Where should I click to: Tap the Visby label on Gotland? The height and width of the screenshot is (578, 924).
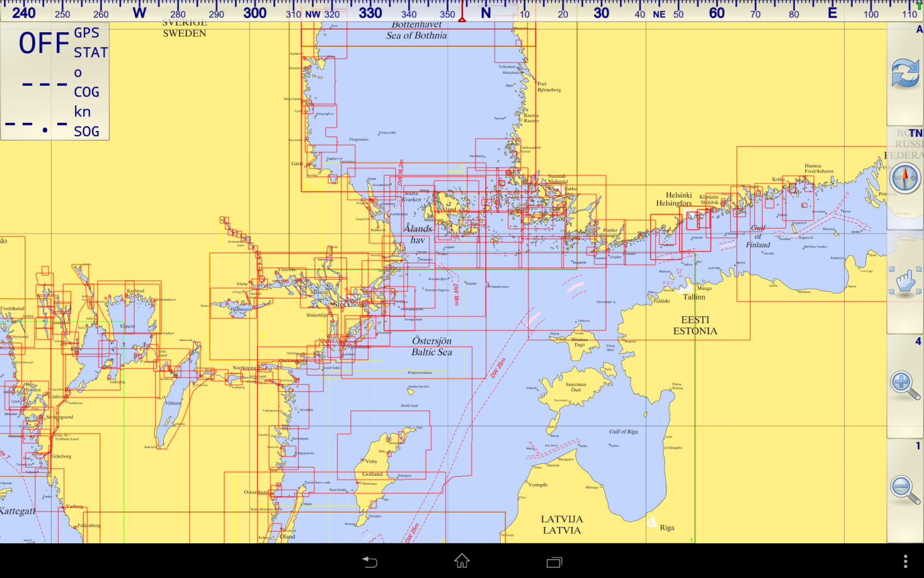click(x=372, y=461)
